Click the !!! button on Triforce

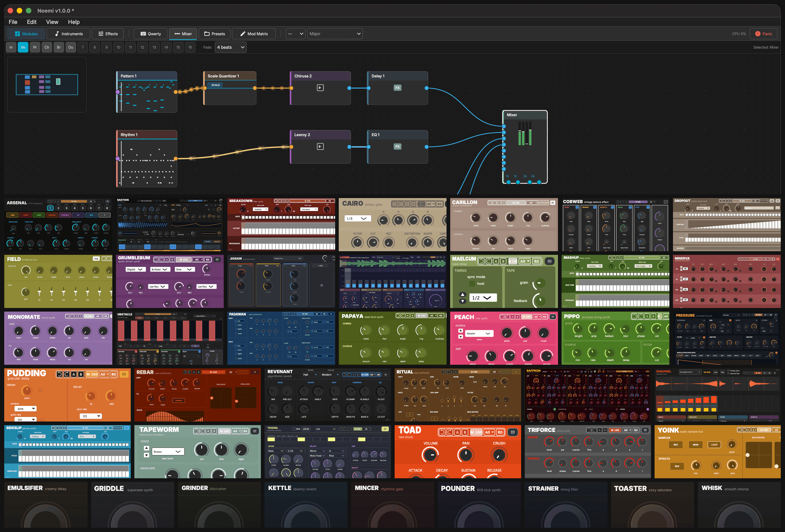[645, 430]
